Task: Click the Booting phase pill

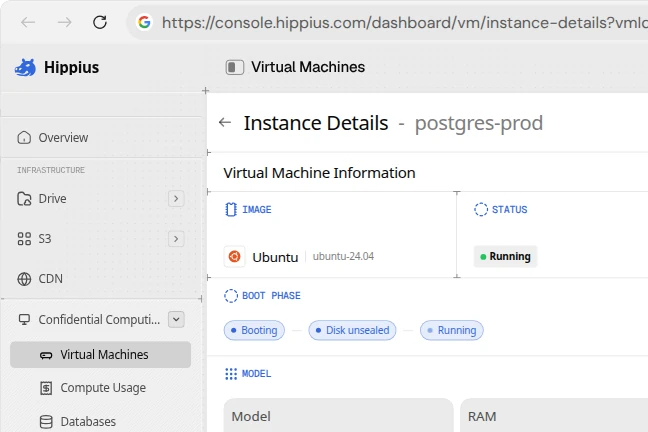Action: (x=254, y=330)
